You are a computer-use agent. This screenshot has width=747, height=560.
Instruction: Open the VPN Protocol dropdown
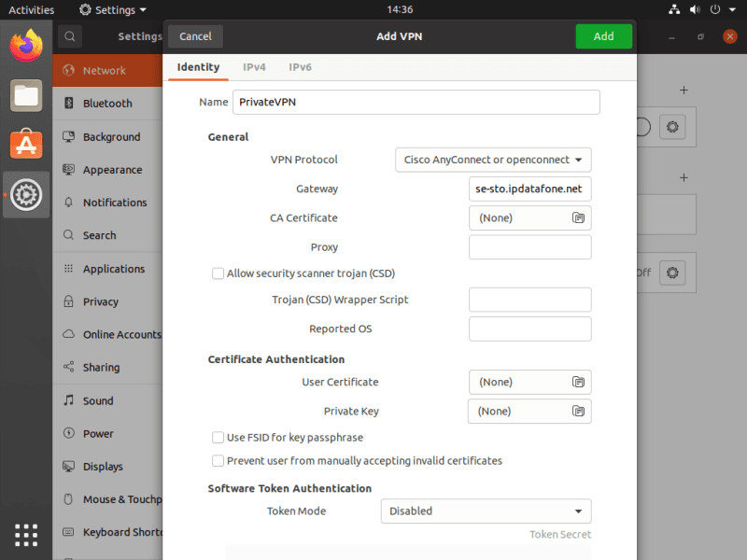click(493, 160)
